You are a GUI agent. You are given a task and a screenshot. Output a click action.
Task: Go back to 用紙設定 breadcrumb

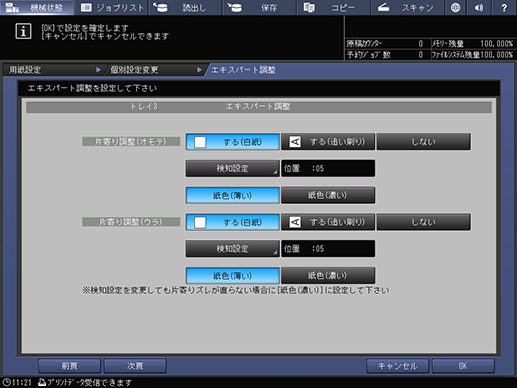pos(53,70)
